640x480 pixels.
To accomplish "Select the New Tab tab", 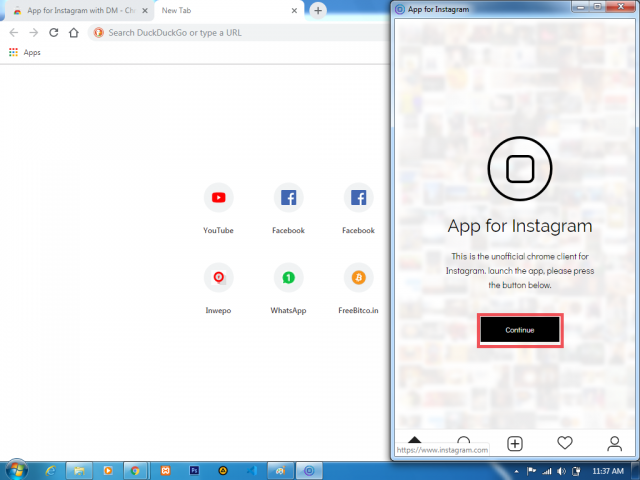I will click(x=220, y=10).
